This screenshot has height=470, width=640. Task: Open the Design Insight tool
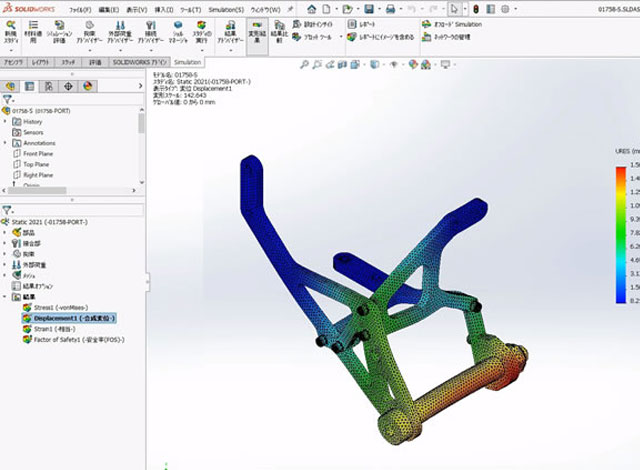[313, 24]
